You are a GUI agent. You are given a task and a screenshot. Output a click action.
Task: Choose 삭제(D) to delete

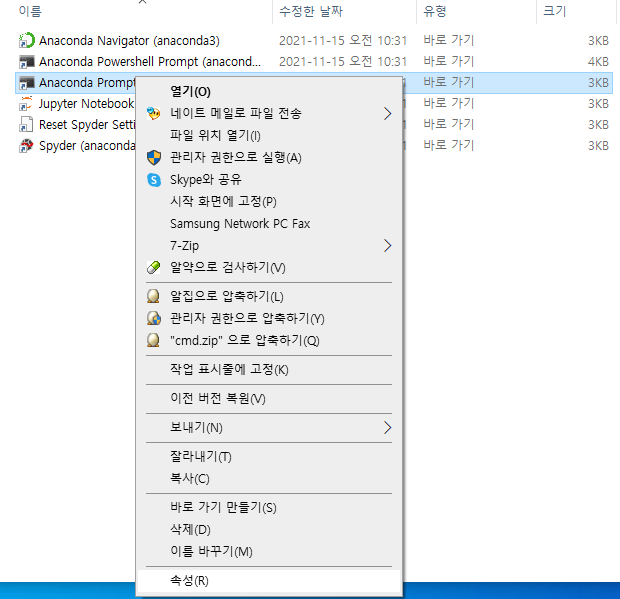coord(269,529)
